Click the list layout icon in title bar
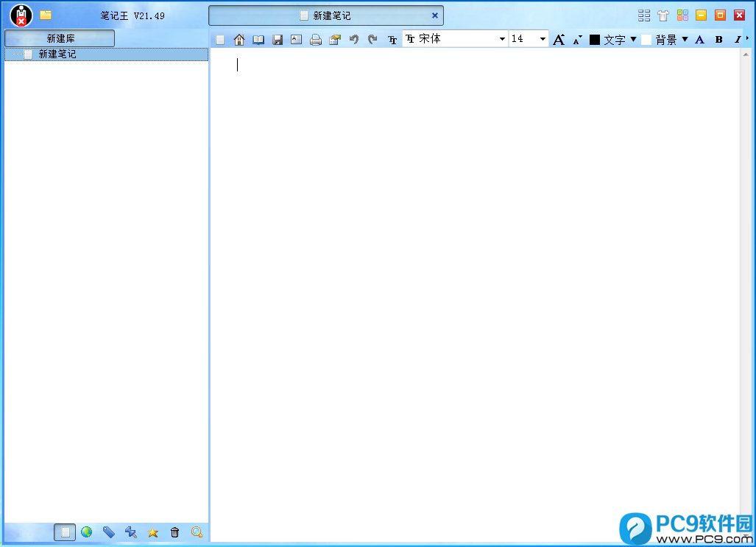The height and width of the screenshot is (547, 756). 644,15
